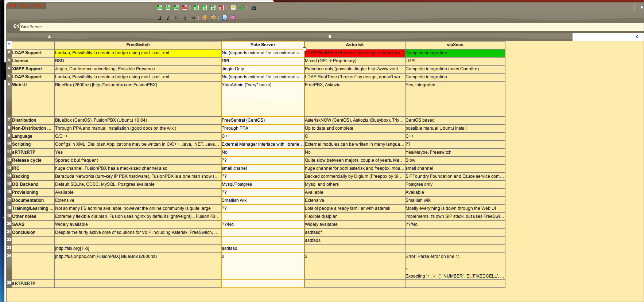The width and height of the screenshot is (644, 302).
Task: Click the FreeSentral (CentOS) cell
Action: pos(263,120)
